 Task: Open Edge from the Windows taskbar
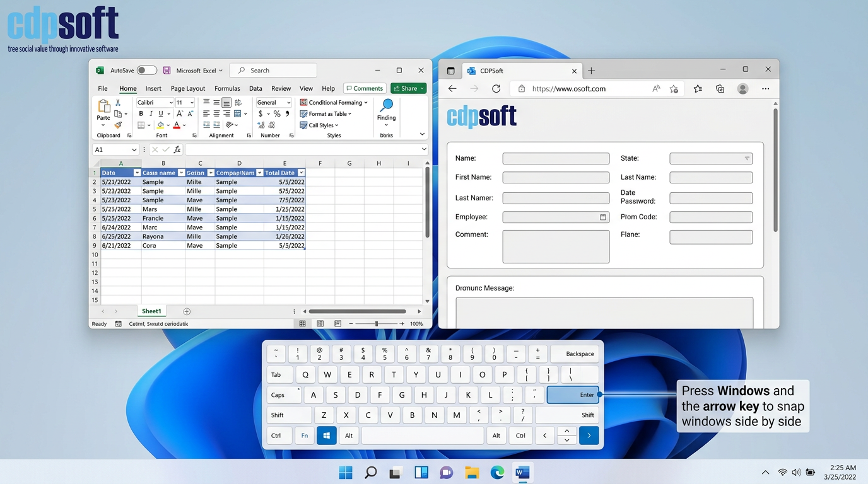tap(497, 473)
